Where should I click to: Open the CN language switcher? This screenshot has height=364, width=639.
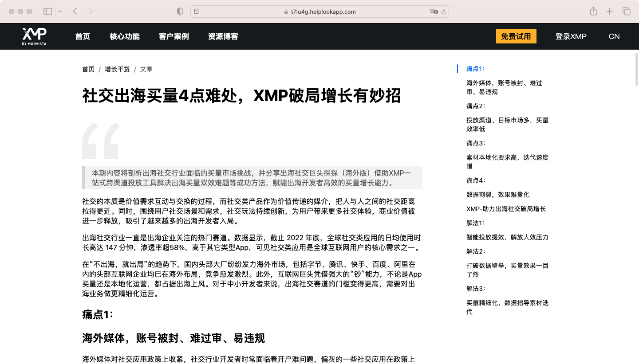(614, 36)
